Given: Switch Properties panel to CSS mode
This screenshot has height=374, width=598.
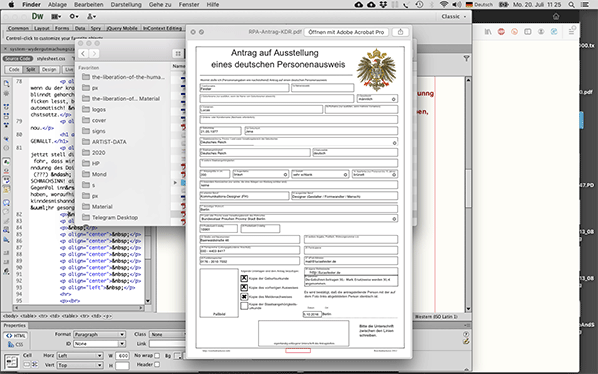Looking at the screenshot, I should [x=15, y=344].
